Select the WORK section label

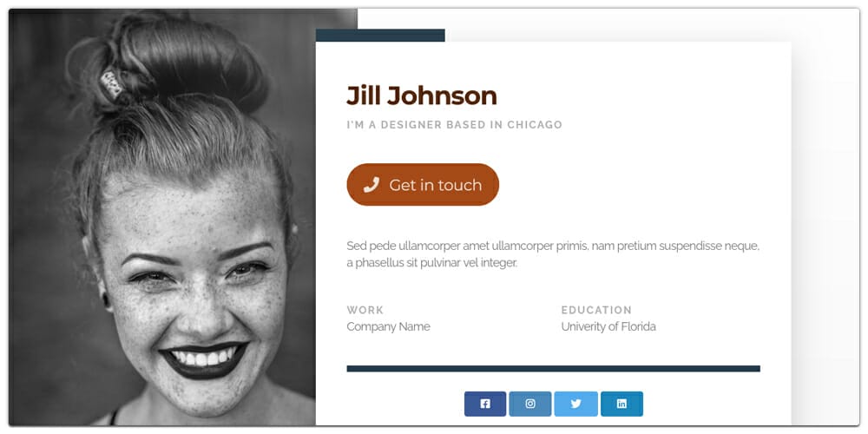[365, 310]
